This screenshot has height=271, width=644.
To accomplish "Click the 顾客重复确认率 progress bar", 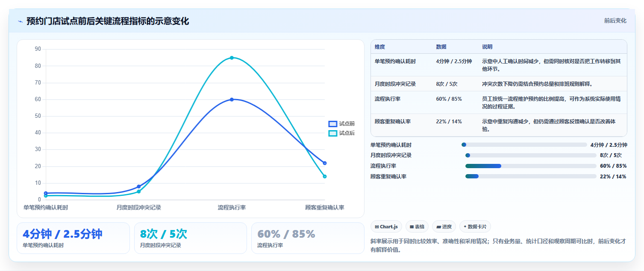I will [x=531, y=176].
